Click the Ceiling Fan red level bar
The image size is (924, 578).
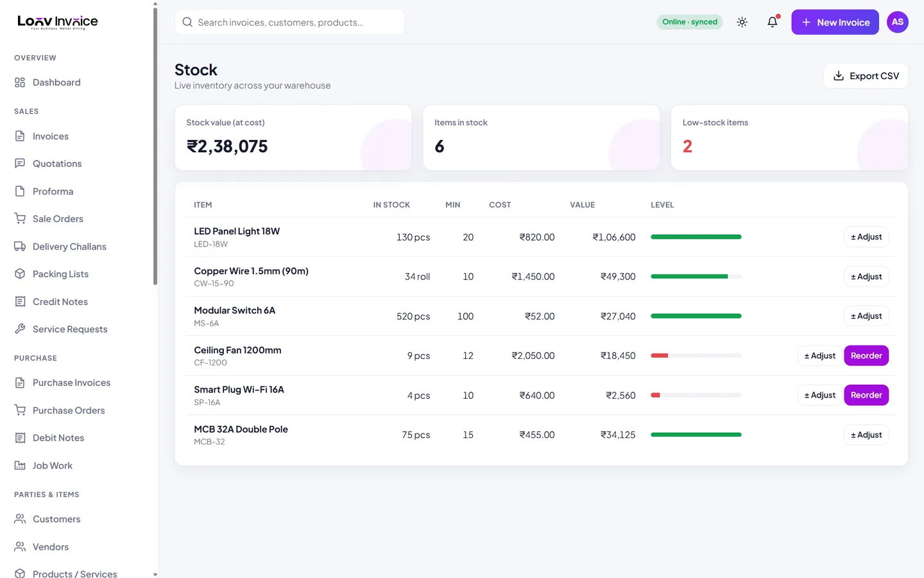696,355
